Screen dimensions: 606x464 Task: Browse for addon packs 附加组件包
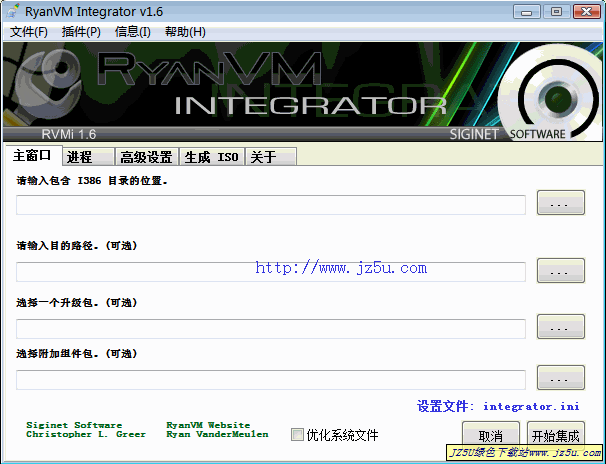pos(561,377)
